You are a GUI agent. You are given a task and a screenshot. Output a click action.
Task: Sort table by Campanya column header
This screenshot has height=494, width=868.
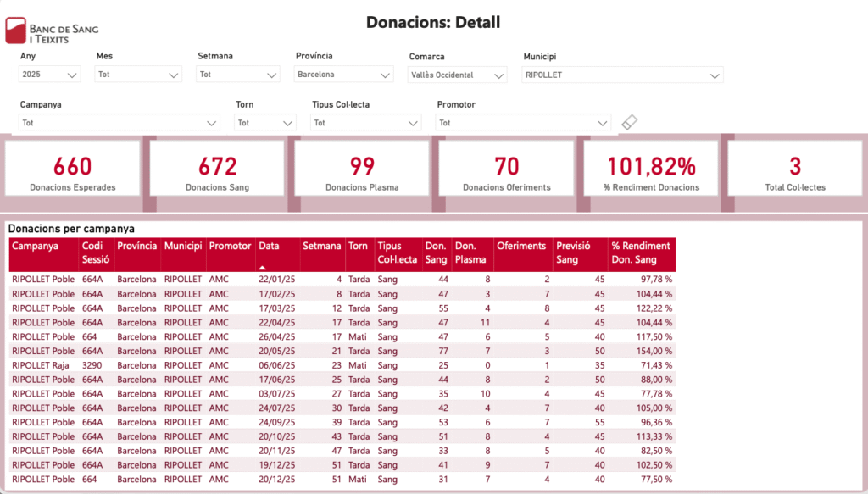pos(35,246)
